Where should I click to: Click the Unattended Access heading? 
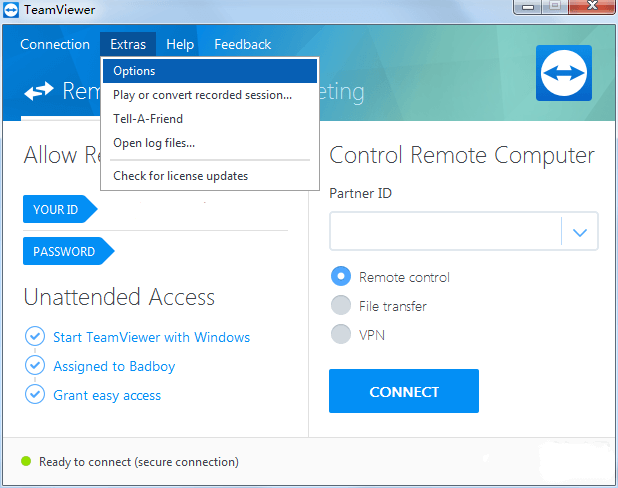(x=119, y=297)
